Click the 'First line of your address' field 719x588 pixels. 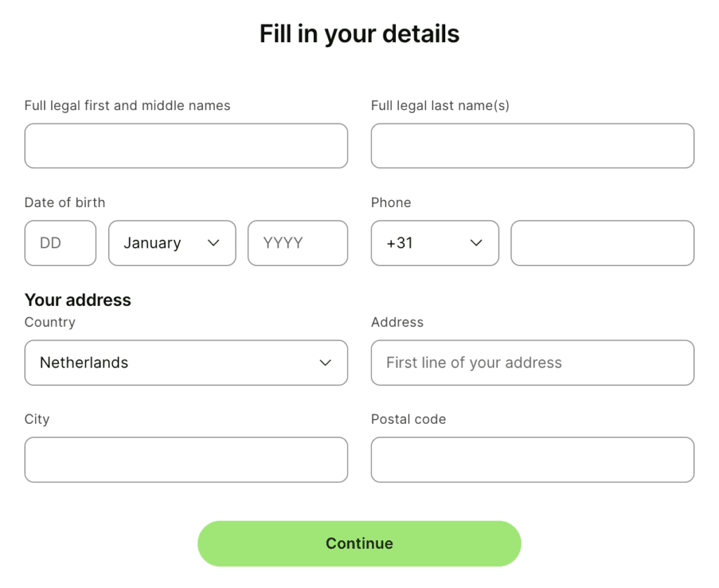click(532, 363)
